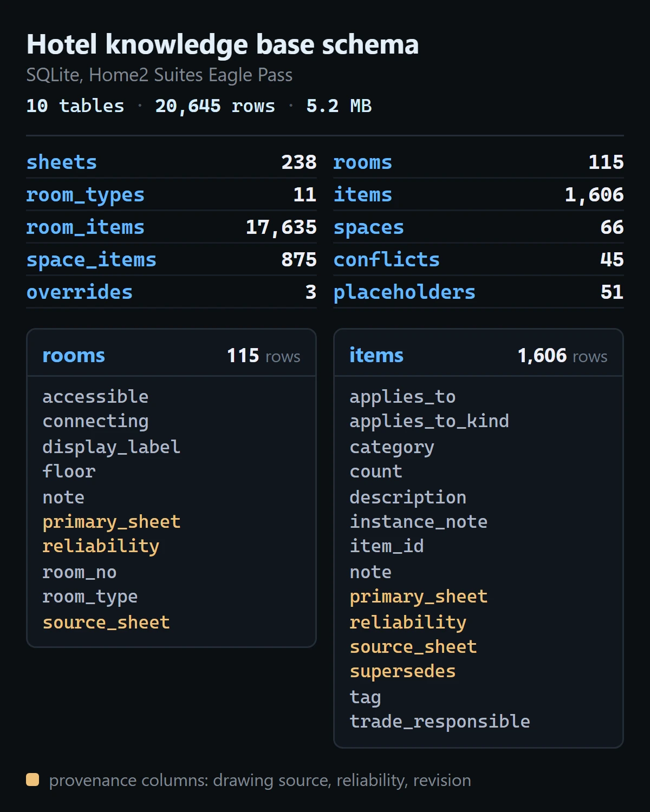Select the description column in items card
Screen dimensions: 650x812
(408, 497)
